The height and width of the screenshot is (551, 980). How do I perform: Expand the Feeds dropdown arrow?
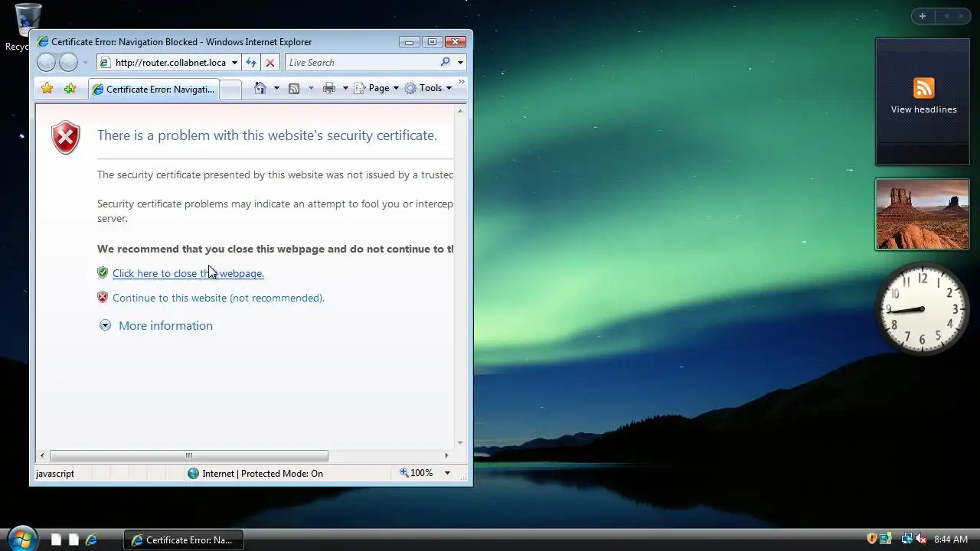(x=311, y=88)
